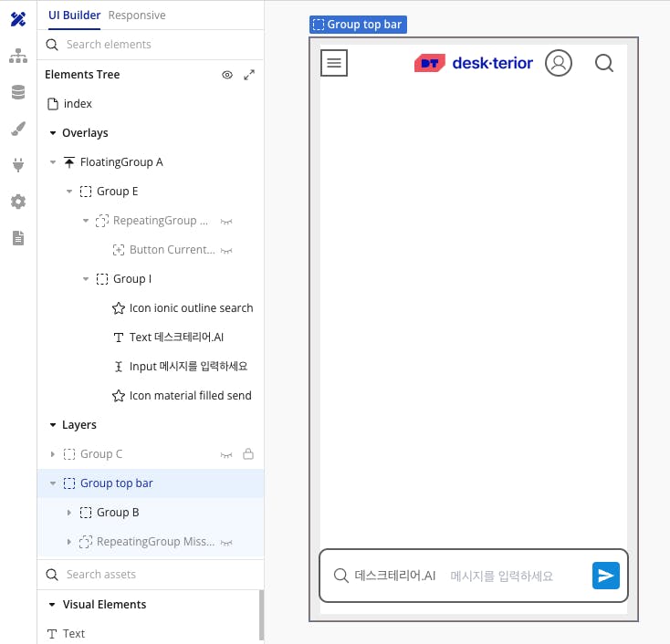This screenshot has width=670, height=644.
Task: Click the 데스크테리어.AI text in canvas
Action: (395, 576)
